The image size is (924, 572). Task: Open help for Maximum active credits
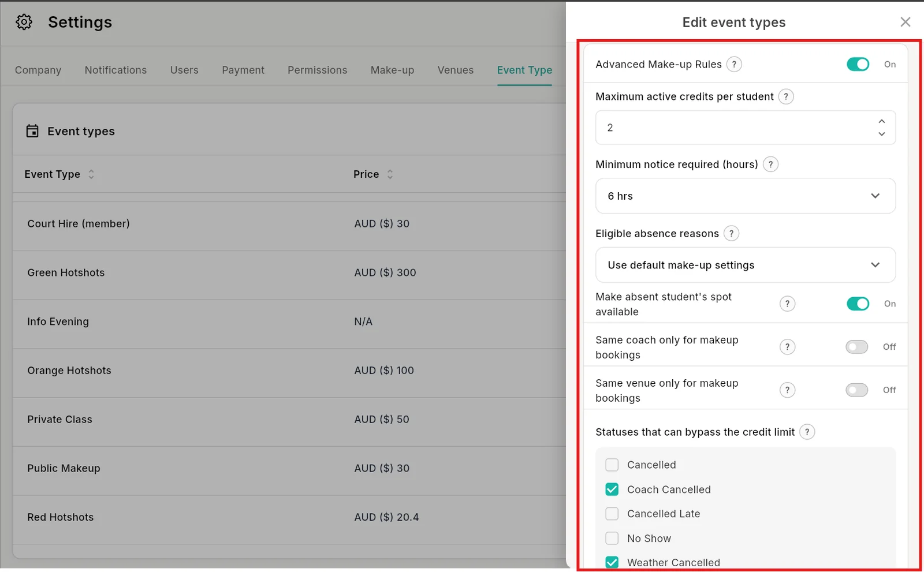point(786,96)
